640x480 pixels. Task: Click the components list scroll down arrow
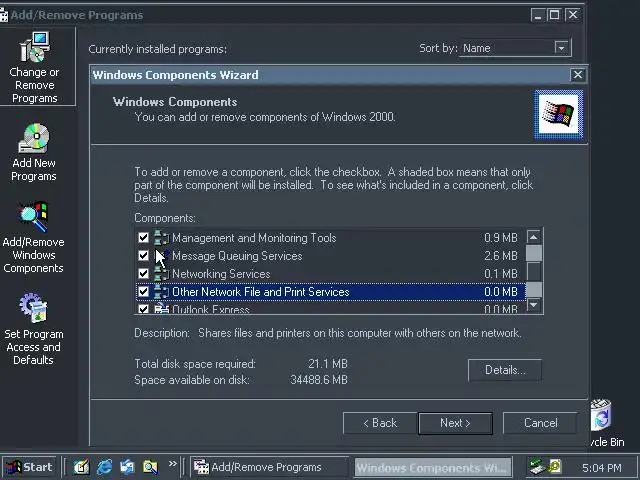[x=534, y=304]
